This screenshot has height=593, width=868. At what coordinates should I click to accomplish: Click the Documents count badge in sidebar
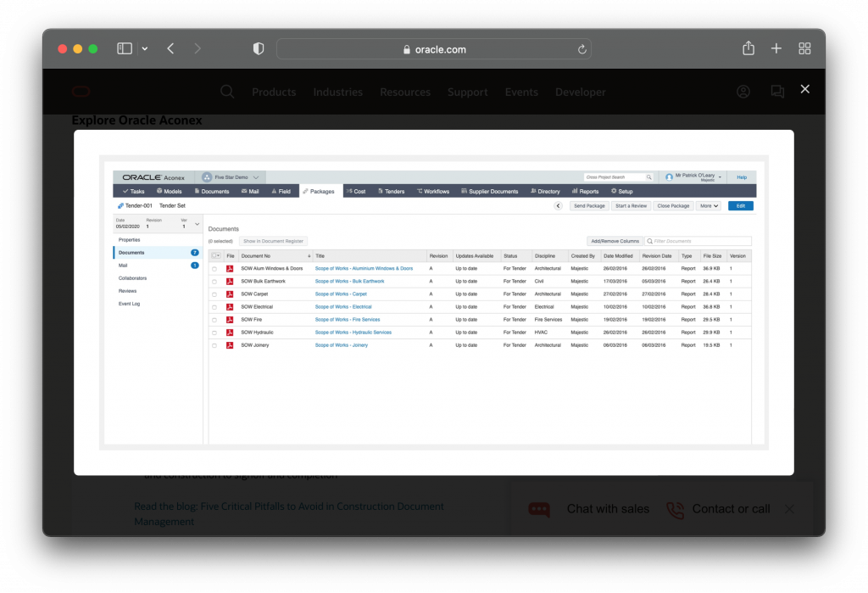[194, 253]
